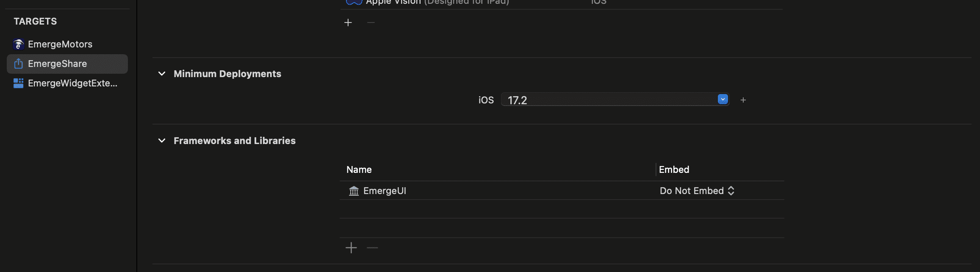980x272 pixels.
Task: Open the iOS version dropdown arrow
Action: (723, 100)
